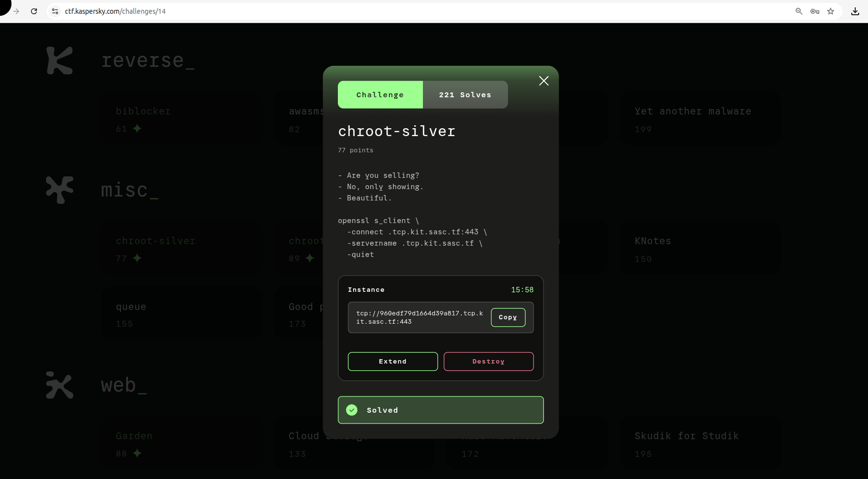The image size is (868, 479).
Task: Open browser downloads icon
Action: coord(855,11)
